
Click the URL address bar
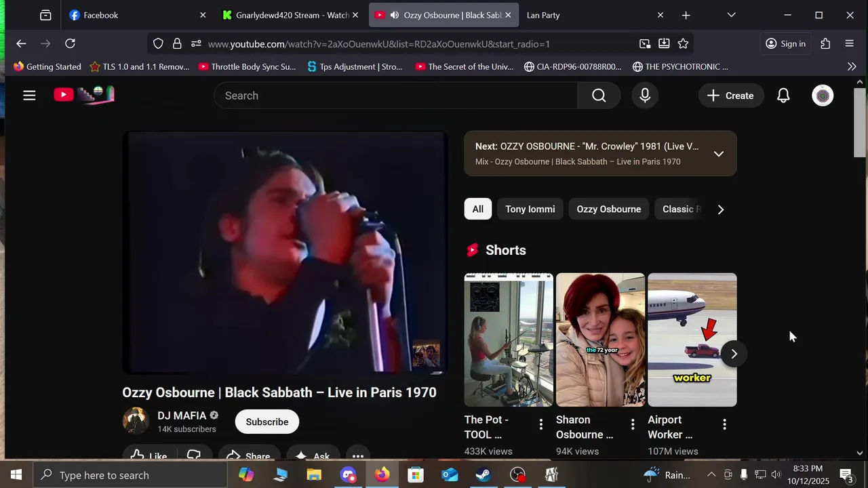[x=420, y=43]
